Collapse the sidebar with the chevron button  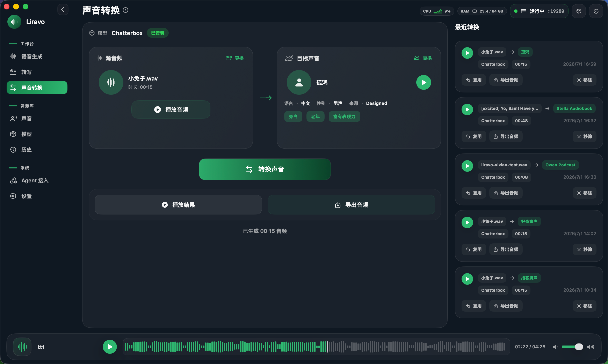pos(63,10)
